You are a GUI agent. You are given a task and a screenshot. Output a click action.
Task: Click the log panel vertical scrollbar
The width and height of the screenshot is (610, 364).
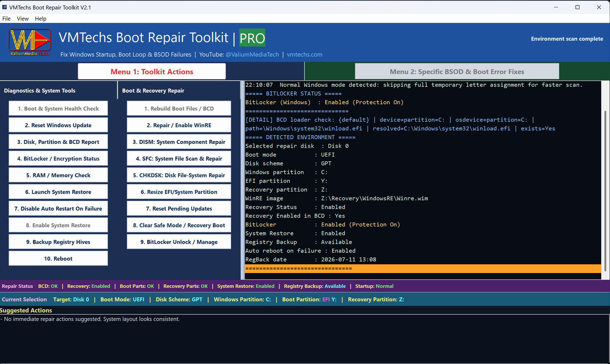click(x=605, y=190)
